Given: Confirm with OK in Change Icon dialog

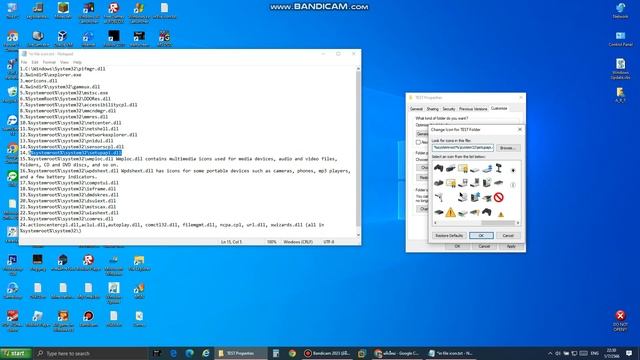Looking at the screenshot, I should coord(481,236).
